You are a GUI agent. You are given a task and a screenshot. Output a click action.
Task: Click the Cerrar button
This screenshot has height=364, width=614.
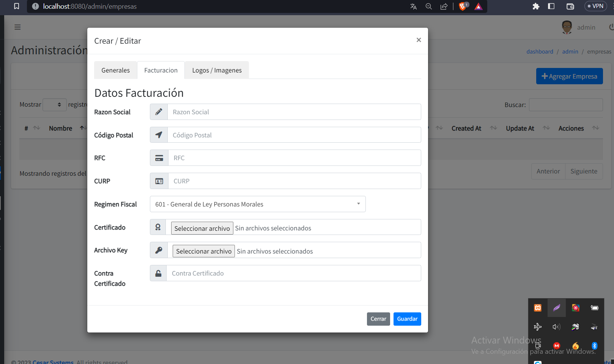[x=378, y=319]
